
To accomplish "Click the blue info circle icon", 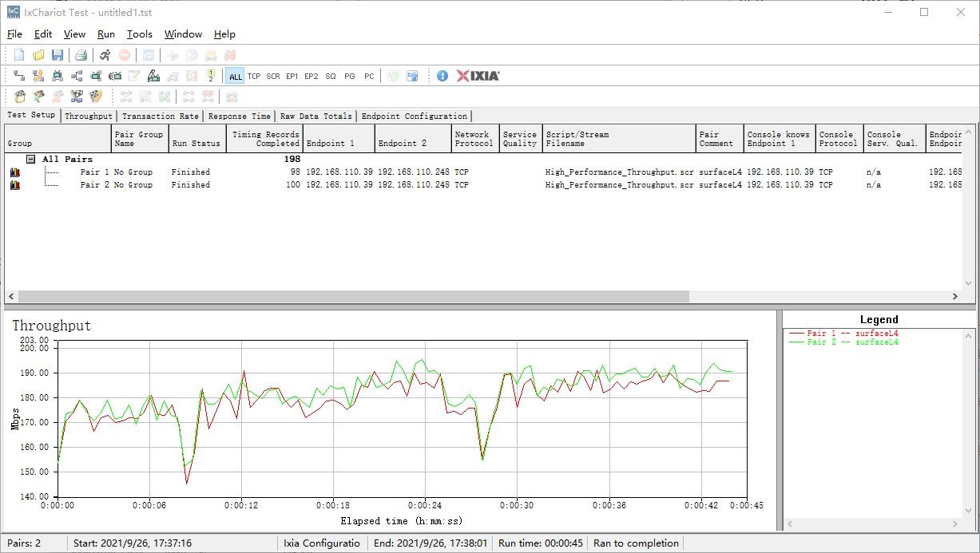I will click(442, 76).
